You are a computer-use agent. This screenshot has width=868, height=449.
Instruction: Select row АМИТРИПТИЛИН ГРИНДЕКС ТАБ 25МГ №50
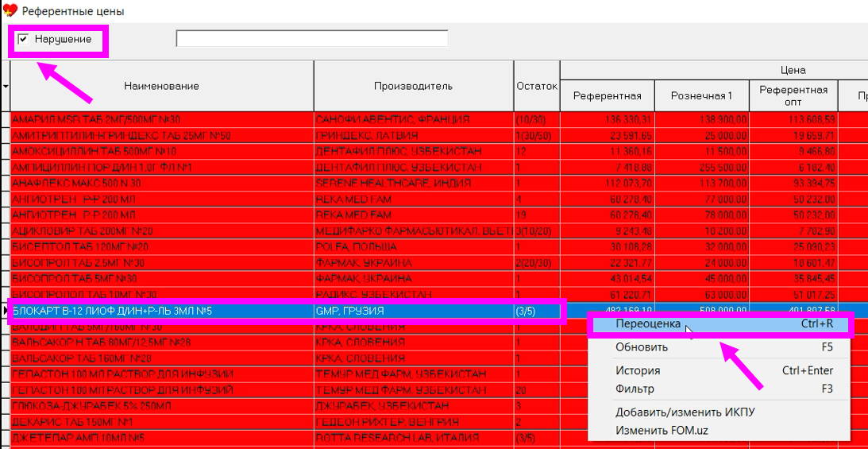[x=162, y=136]
